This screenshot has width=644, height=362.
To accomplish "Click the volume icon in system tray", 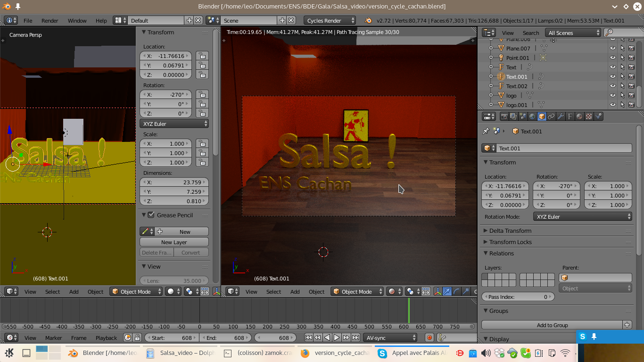I will pos(486,353).
